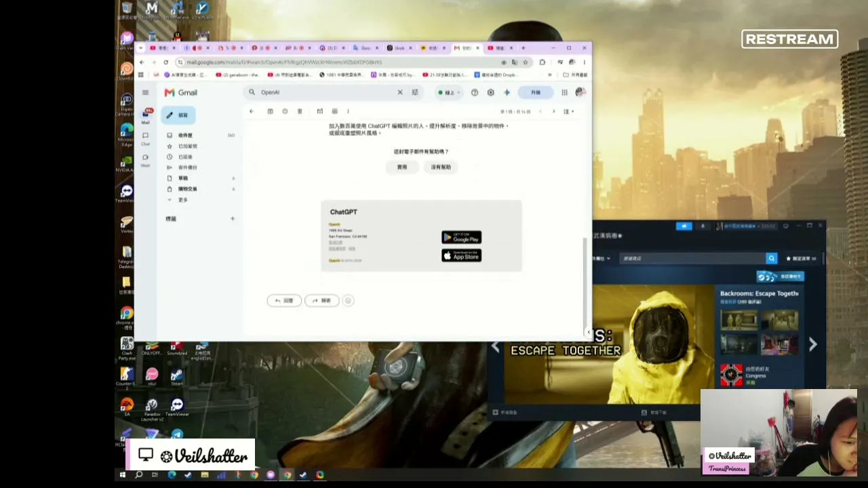Open a new Chrome tab
This screenshot has height=488, width=868.
point(524,48)
